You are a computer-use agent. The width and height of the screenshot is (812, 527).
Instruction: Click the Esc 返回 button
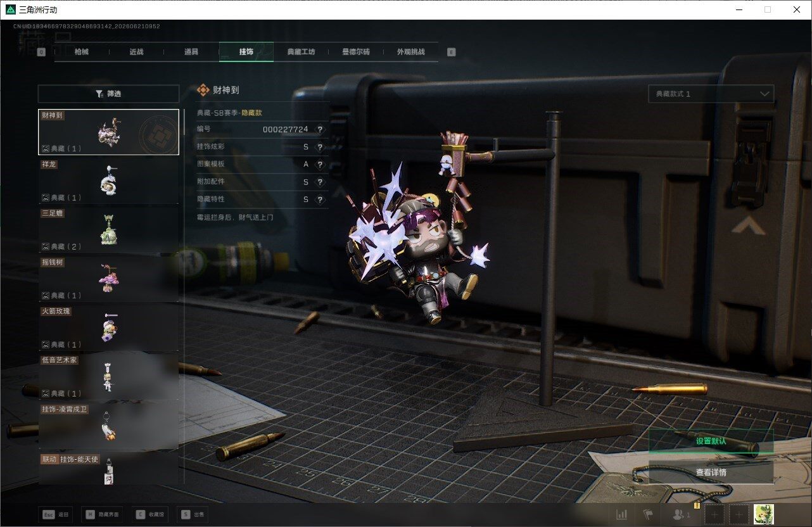click(x=56, y=515)
